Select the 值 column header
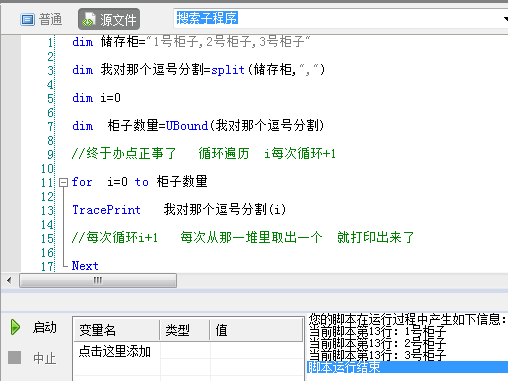Viewport: 508px width, 381px height. [256, 330]
